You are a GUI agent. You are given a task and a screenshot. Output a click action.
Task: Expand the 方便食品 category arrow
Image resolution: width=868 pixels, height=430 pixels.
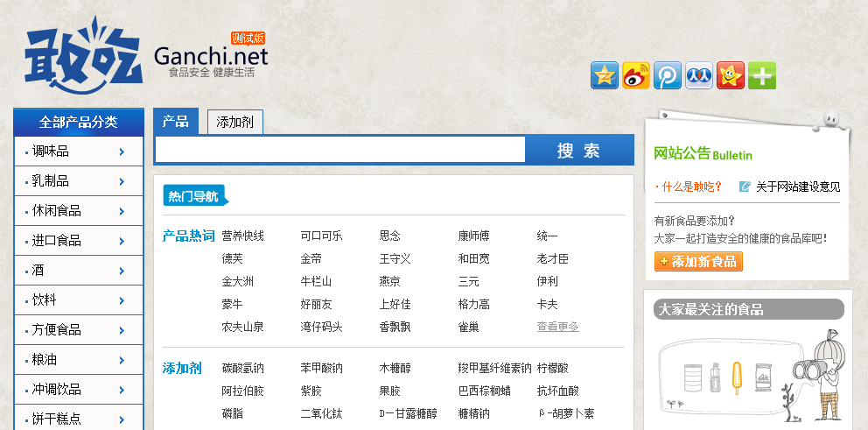coord(122,330)
